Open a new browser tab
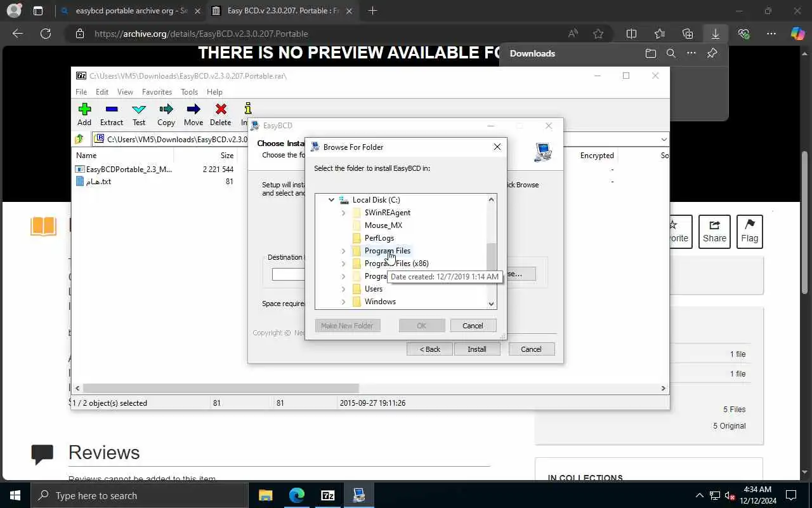Screen dimensions: 812x508 (x=372, y=11)
